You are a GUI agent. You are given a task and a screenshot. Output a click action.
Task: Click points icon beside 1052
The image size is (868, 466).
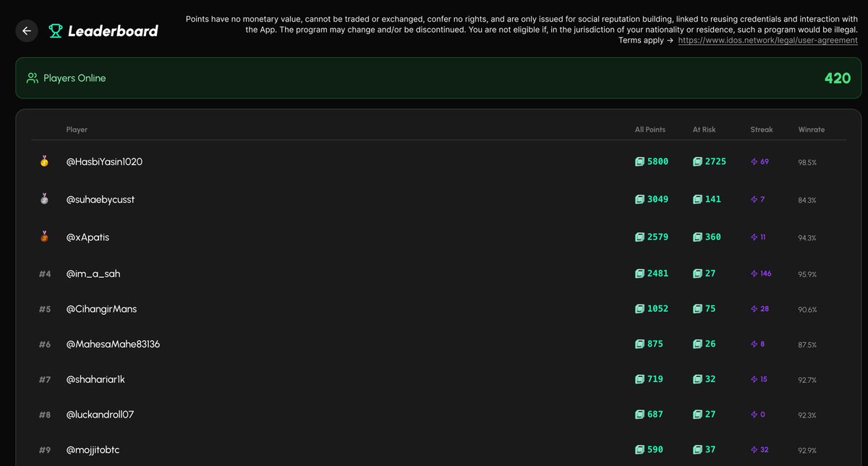point(639,308)
